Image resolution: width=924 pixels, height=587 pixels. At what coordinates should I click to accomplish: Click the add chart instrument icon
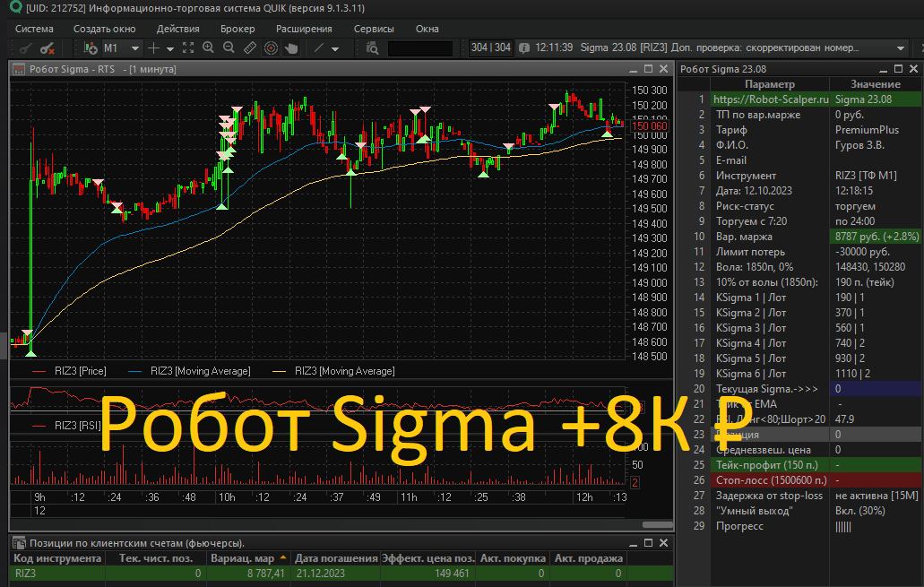pyautogui.click(x=91, y=48)
